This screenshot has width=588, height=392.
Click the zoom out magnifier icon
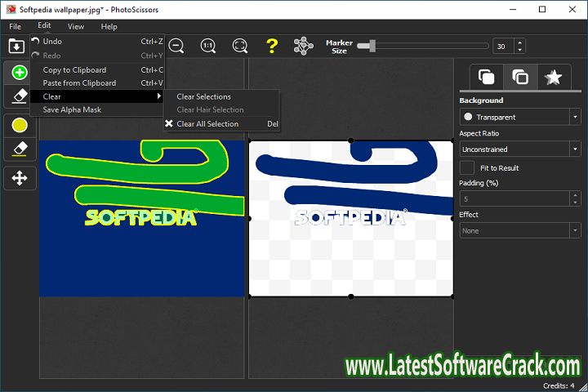click(176, 47)
